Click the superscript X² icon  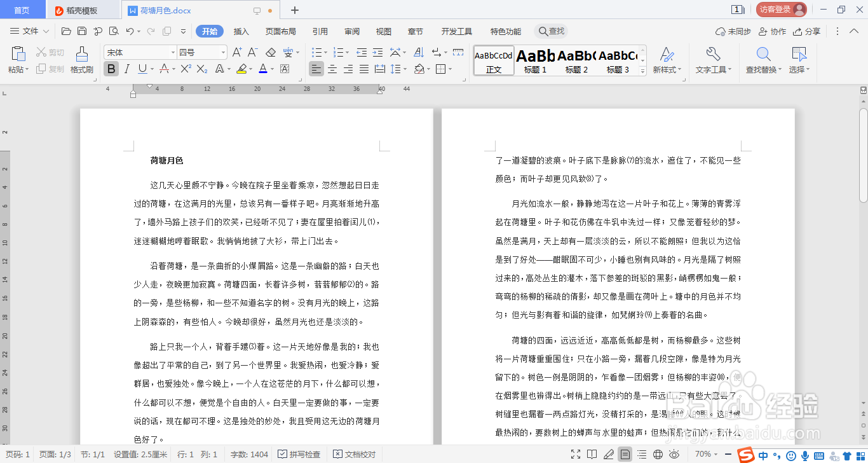click(x=185, y=69)
